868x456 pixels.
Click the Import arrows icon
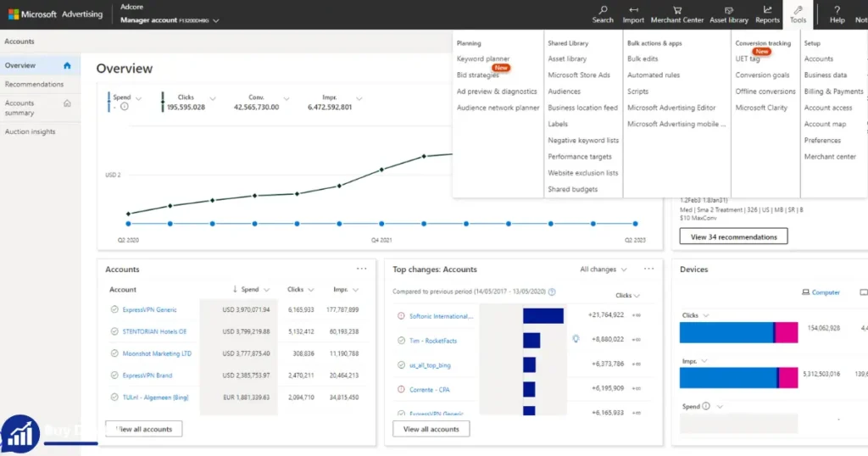(633, 9)
